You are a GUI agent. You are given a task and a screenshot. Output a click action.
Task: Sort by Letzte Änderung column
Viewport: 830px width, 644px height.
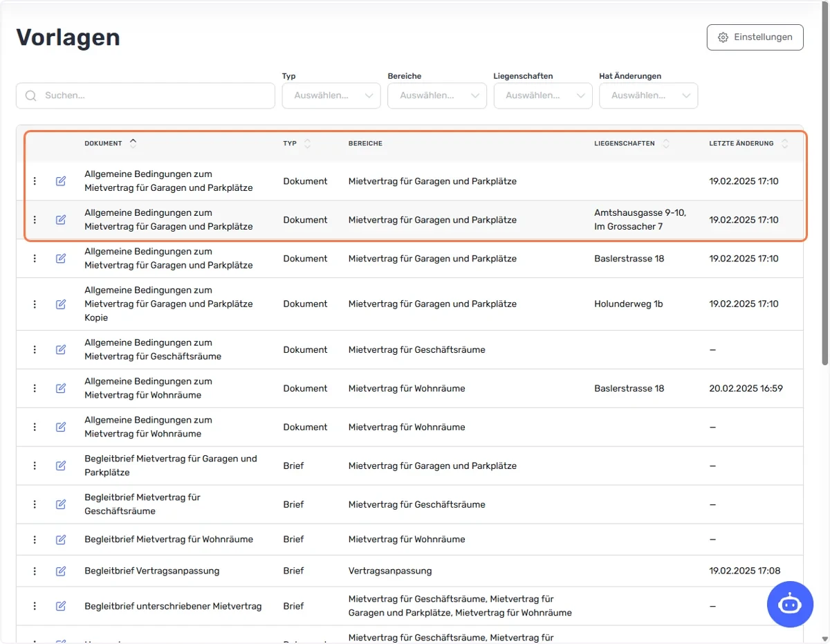[748, 143]
